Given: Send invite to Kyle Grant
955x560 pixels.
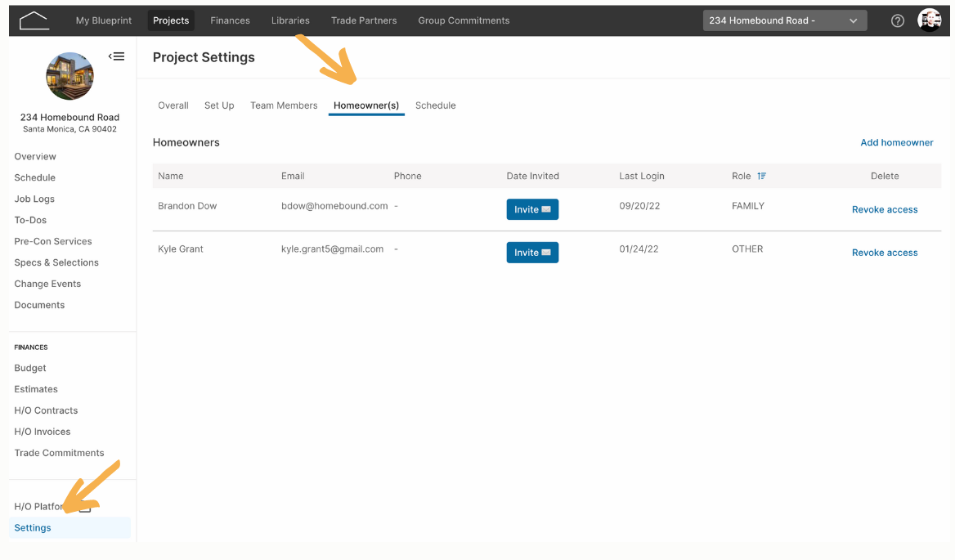Looking at the screenshot, I should point(532,253).
